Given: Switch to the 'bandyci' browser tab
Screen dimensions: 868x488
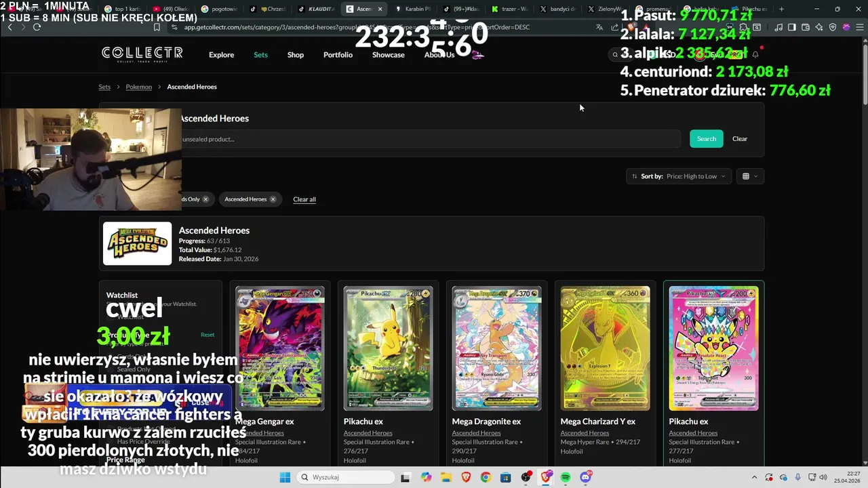Looking at the screenshot, I should pyautogui.click(x=557, y=9).
